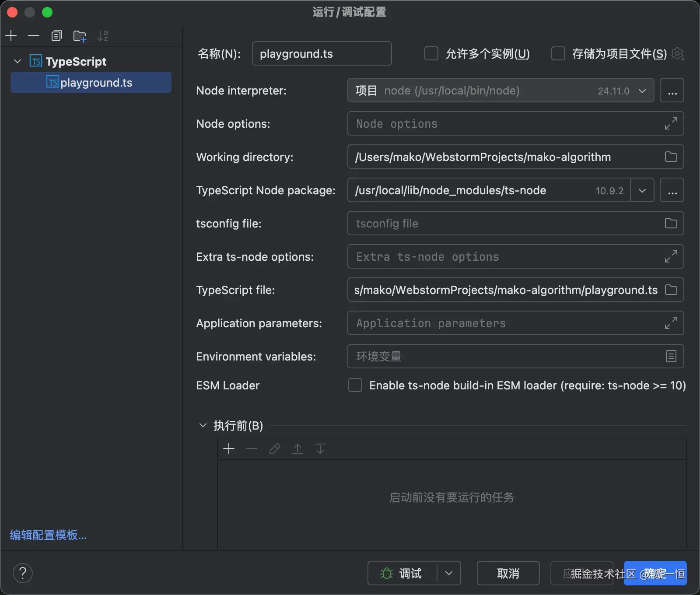Screen dimensions: 700x595
Task: Open the environment variables editor
Action: 671,356
